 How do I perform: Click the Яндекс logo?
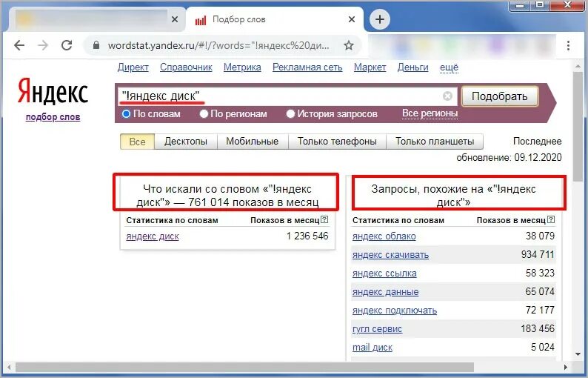pyautogui.click(x=53, y=92)
